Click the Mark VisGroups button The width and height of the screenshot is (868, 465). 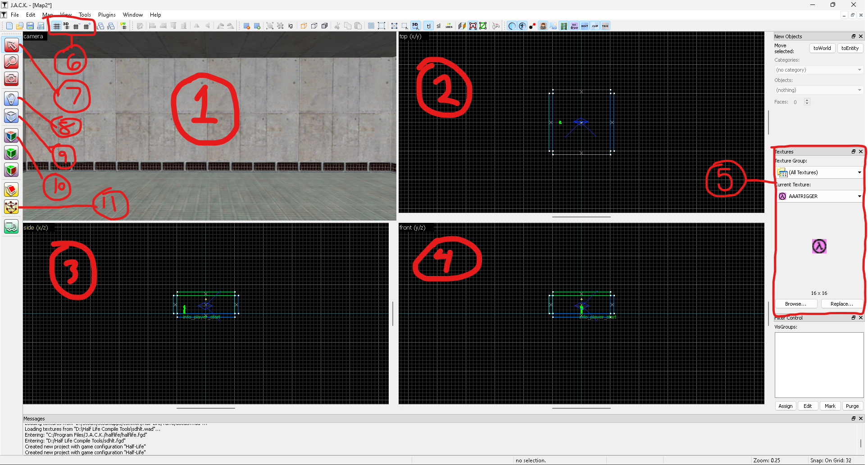(x=830, y=406)
